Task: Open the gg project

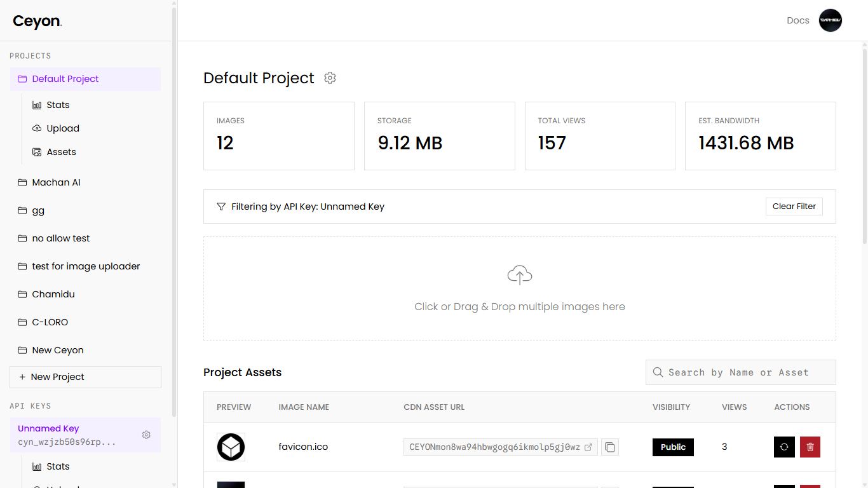Action: [x=85, y=210]
